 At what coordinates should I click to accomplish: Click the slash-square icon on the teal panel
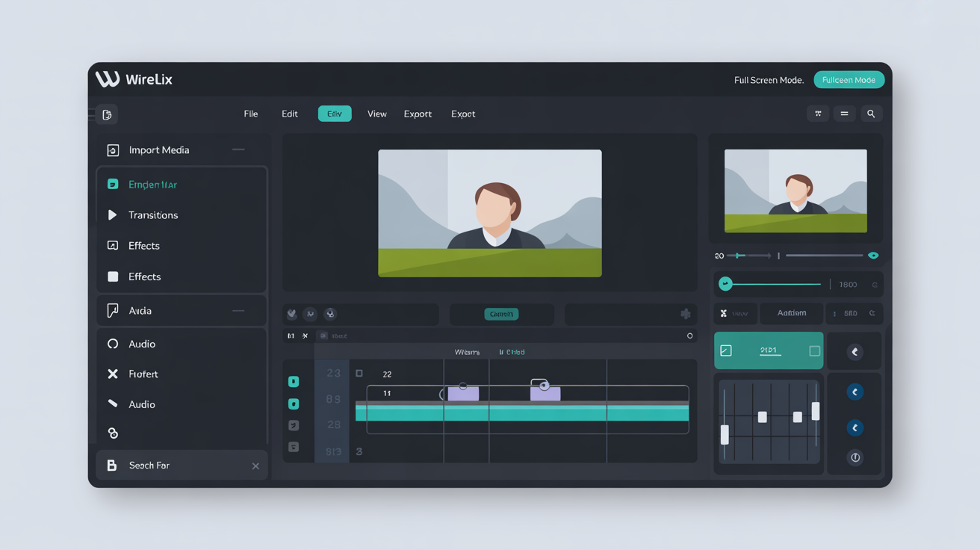(x=726, y=350)
